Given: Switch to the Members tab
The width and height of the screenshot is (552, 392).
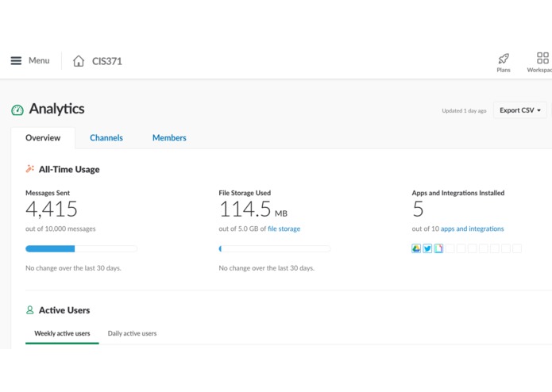Looking at the screenshot, I should pyautogui.click(x=169, y=138).
